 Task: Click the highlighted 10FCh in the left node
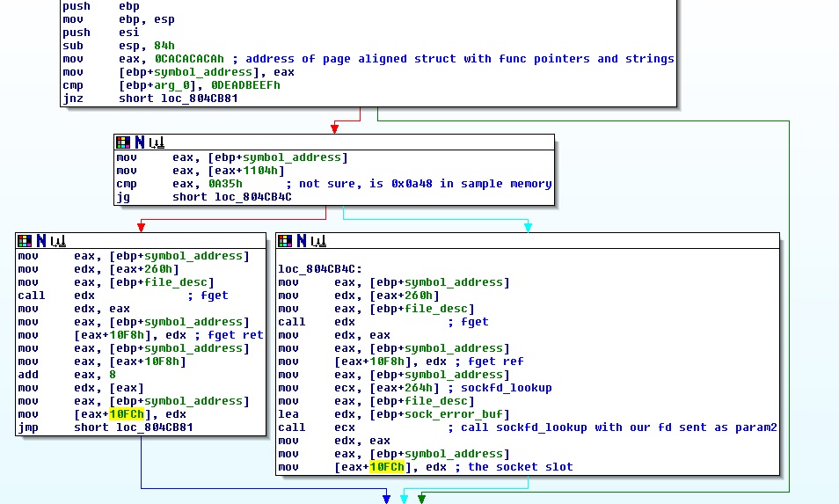pyautogui.click(x=127, y=414)
